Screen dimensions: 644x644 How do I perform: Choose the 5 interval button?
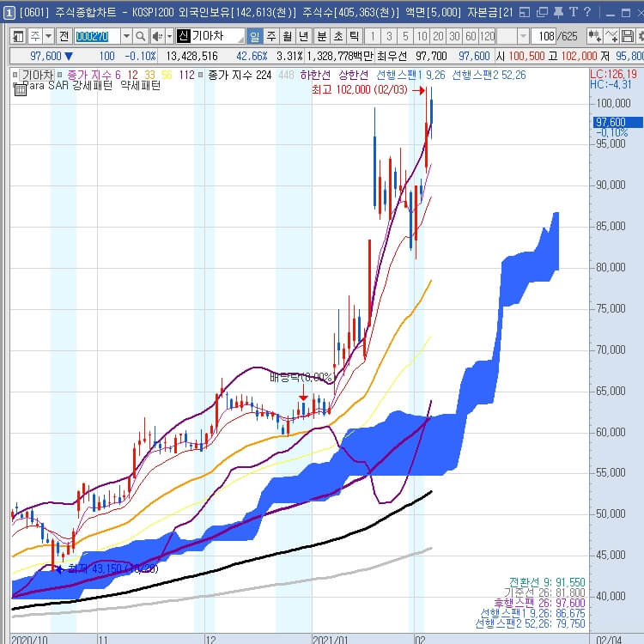tap(405, 37)
